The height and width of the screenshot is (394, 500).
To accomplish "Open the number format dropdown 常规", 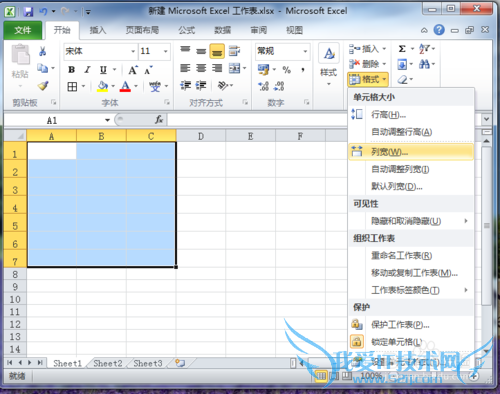I will click(x=305, y=51).
